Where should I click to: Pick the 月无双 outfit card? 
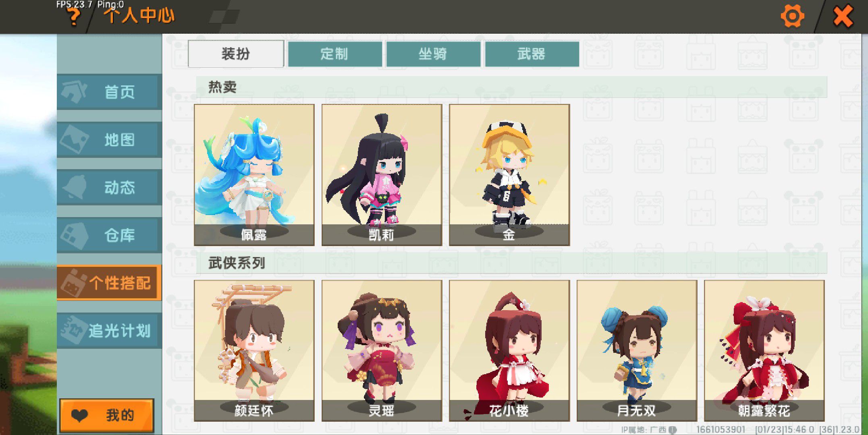(637, 351)
